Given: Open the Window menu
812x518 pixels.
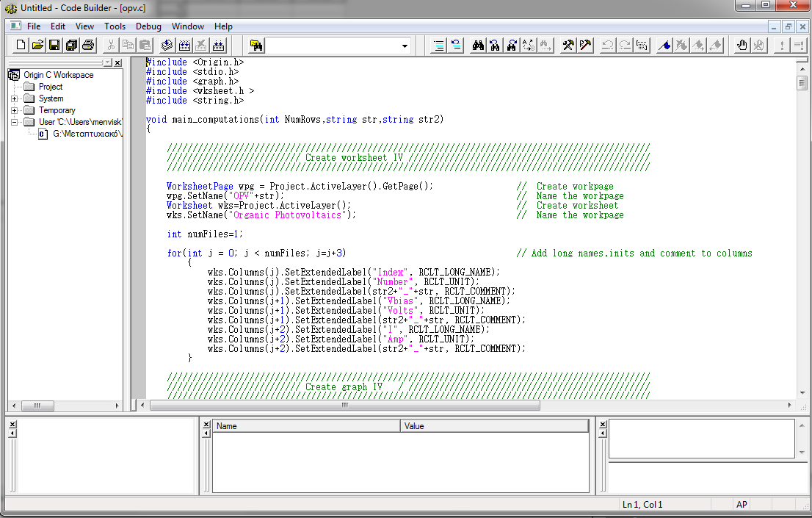Looking at the screenshot, I should point(188,26).
